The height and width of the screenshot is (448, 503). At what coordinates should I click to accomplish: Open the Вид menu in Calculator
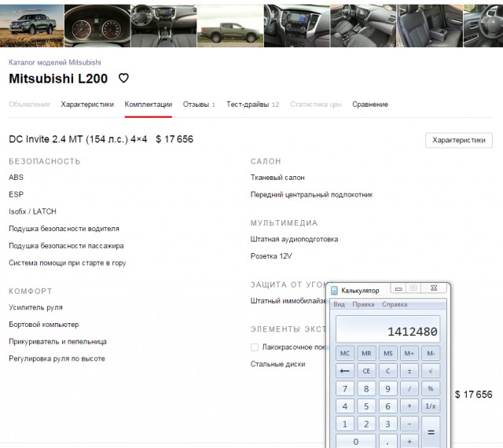pyautogui.click(x=339, y=304)
